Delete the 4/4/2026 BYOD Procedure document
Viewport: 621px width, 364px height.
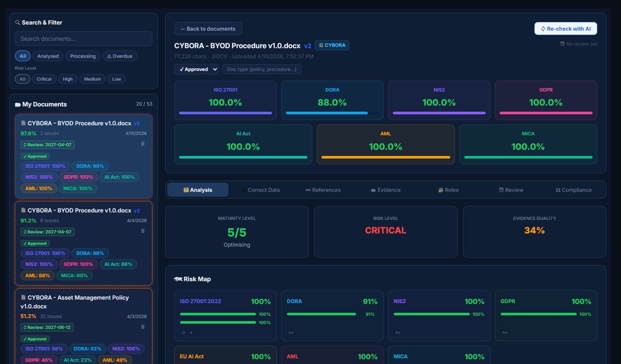tap(142, 231)
